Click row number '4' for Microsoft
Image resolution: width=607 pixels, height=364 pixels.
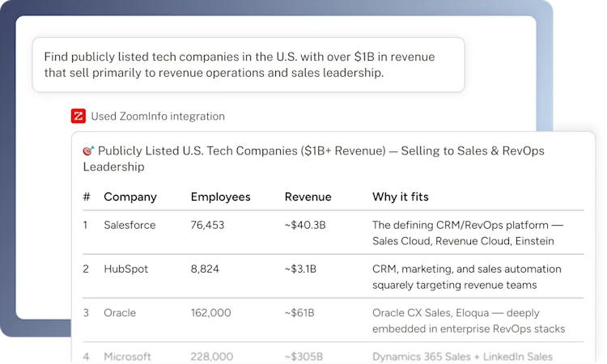(x=87, y=356)
